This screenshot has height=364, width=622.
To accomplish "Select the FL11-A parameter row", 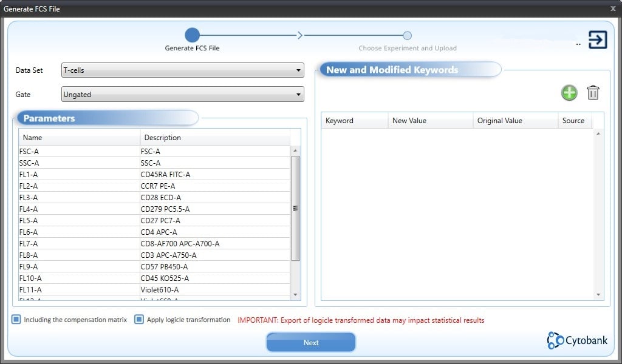I will pyautogui.click(x=154, y=289).
